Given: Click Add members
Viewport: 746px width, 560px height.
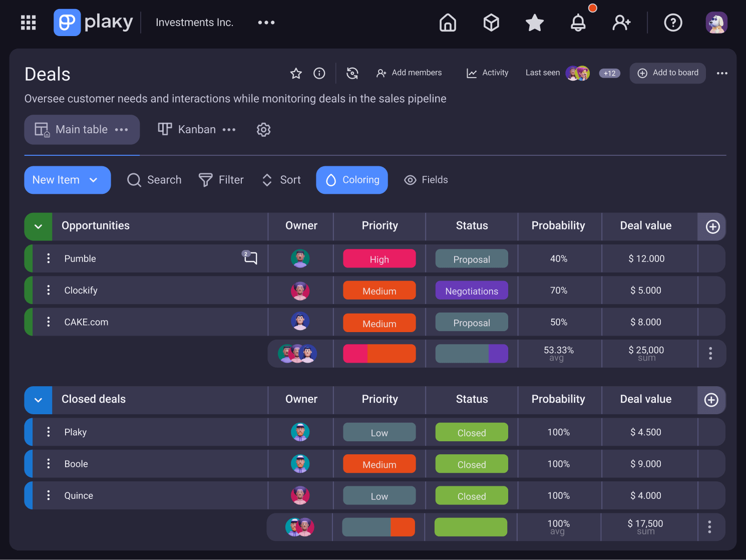Looking at the screenshot, I should (409, 73).
